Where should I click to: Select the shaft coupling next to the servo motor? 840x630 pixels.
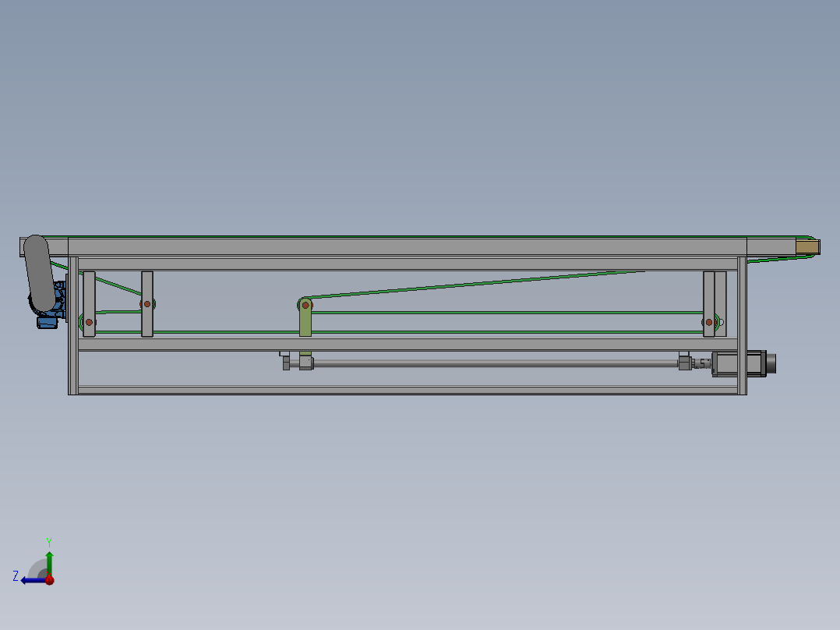coord(701,363)
